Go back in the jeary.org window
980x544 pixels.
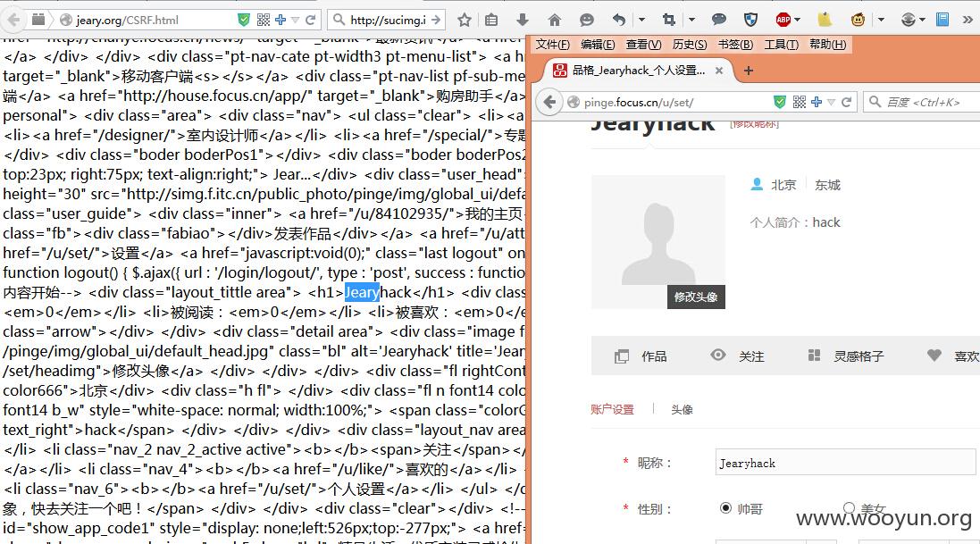(x=13, y=20)
